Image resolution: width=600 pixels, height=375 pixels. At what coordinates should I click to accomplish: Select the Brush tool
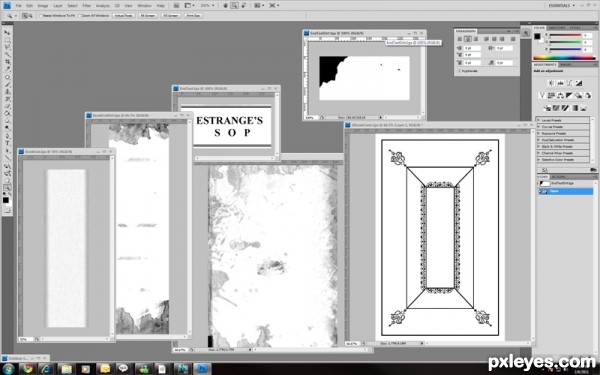pyautogui.click(x=7, y=85)
